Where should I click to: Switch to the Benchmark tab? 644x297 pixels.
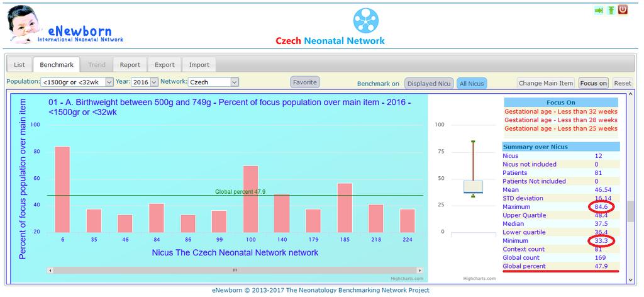(57, 65)
